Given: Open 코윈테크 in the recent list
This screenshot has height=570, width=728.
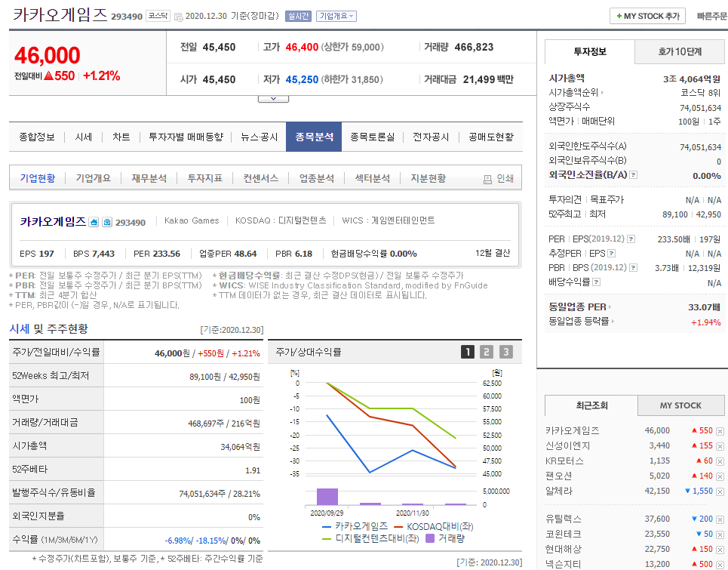Looking at the screenshot, I should pyautogui.click(x=564, y=535).
